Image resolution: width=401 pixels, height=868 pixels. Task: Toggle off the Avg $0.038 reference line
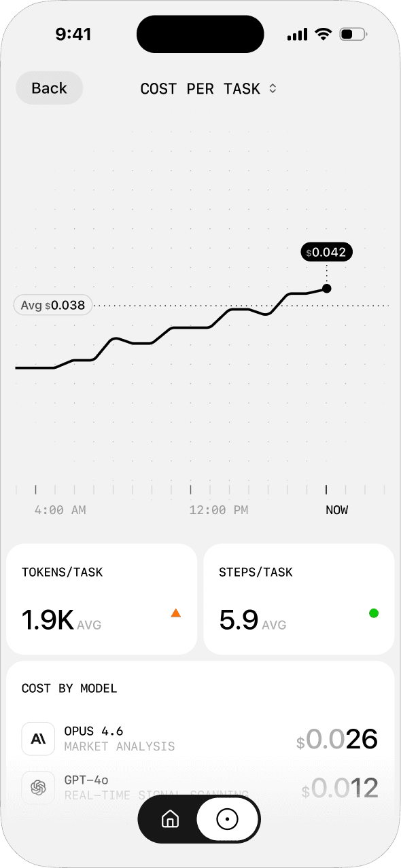point(52,305)
